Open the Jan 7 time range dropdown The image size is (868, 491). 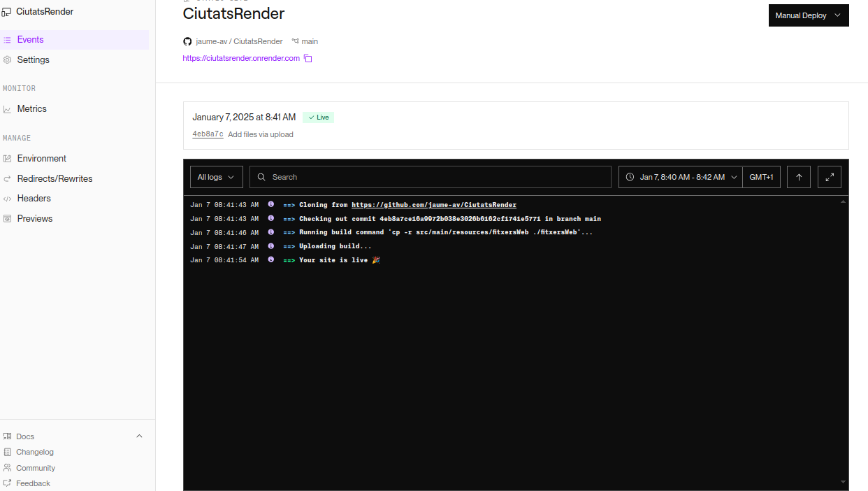point(680,177)
